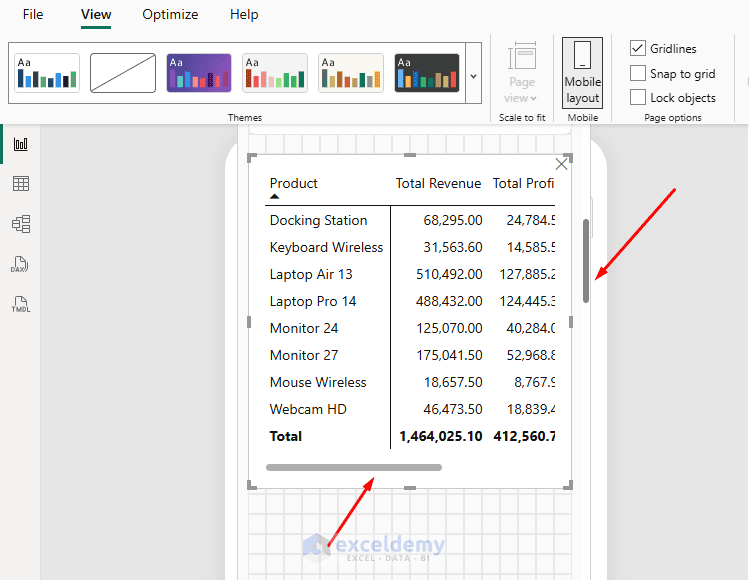Click the 18,657.50 revenue cell
The image size is (749, 580).
[453, 382]
